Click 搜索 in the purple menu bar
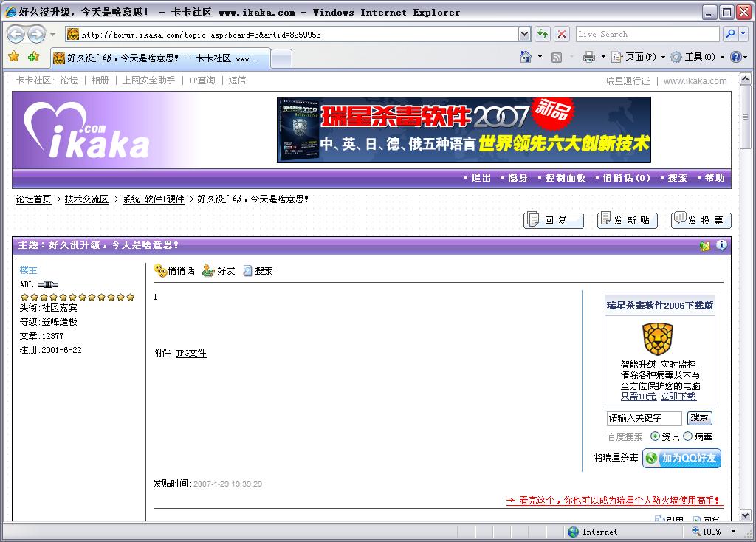This screenshot has height=542, width=756. point(678,178)
